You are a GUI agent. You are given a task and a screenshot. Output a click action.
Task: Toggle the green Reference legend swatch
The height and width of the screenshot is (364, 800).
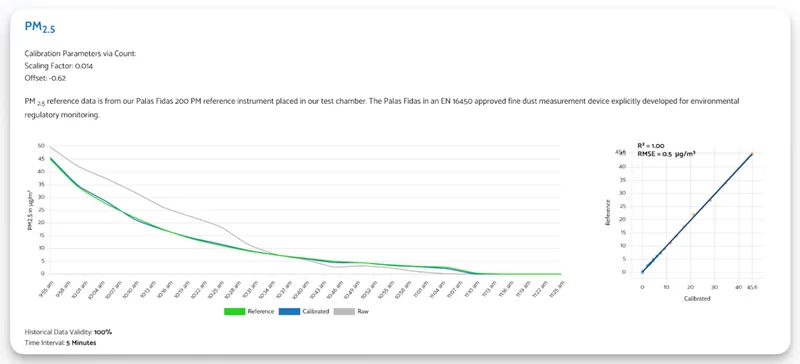pyautogui.click(x=234, y=311)
